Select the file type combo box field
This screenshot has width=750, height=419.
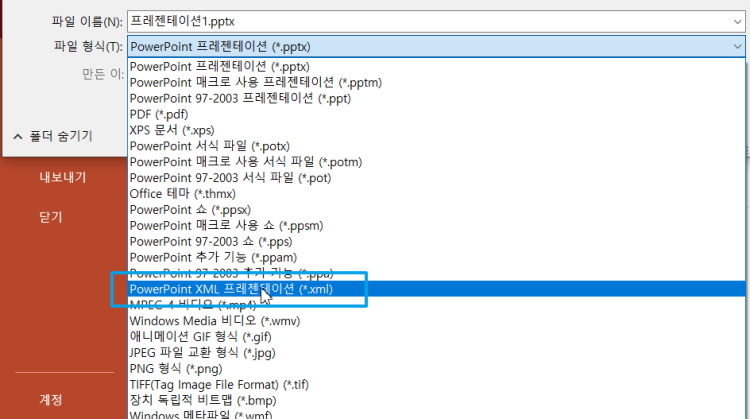click(x=436, y=47)
